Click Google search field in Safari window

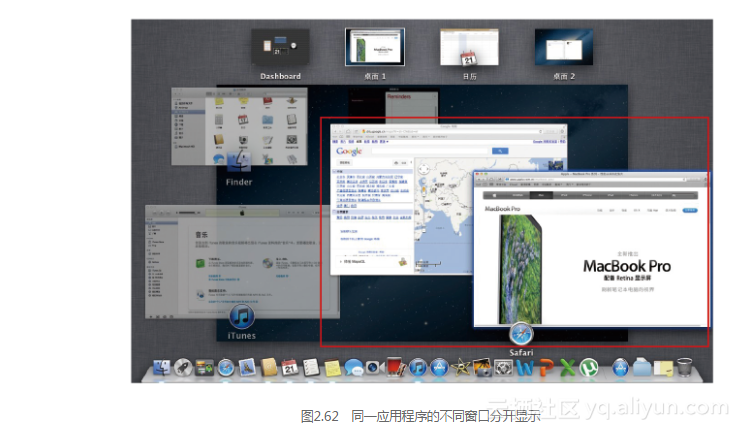coord(429,151)
